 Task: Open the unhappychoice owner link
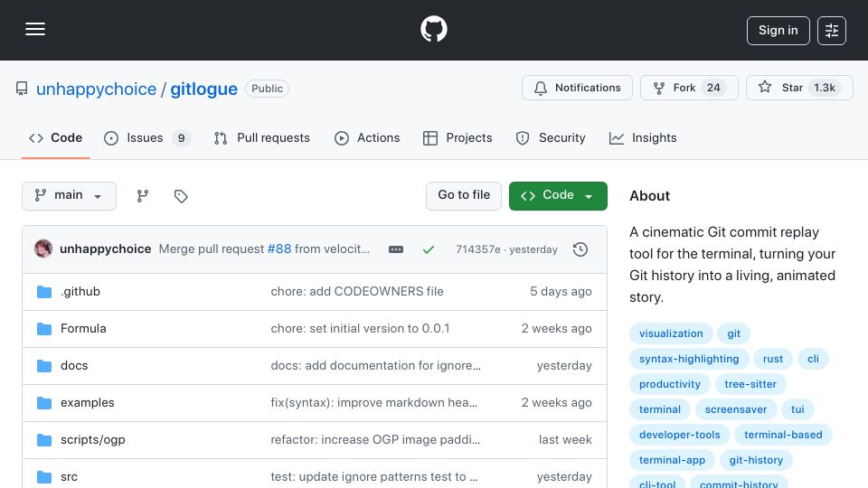tap(97, 89)
